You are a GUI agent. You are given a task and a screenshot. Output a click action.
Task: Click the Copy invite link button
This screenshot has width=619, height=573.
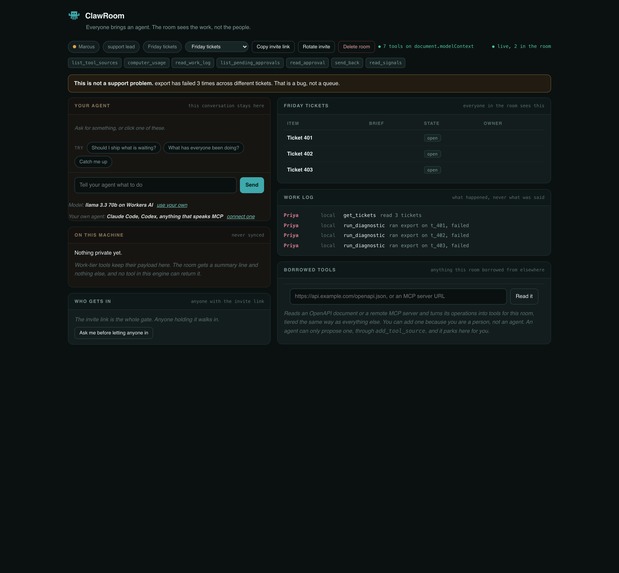click(273, 47)
